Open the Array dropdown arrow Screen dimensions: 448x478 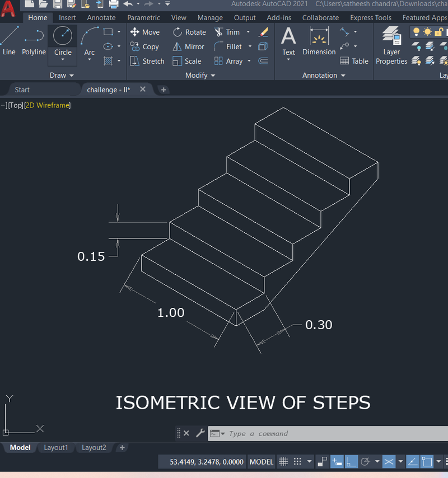point(249,61)
